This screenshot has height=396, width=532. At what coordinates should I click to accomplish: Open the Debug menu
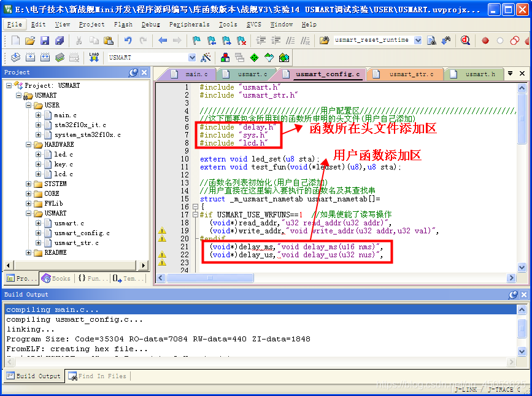151,25
